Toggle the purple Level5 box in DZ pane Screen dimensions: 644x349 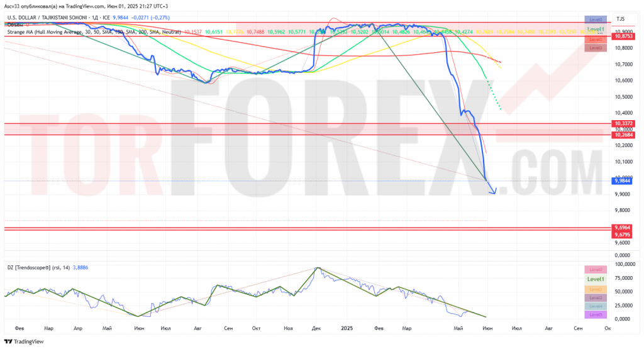pyautogui.click(x=596, y=314)
